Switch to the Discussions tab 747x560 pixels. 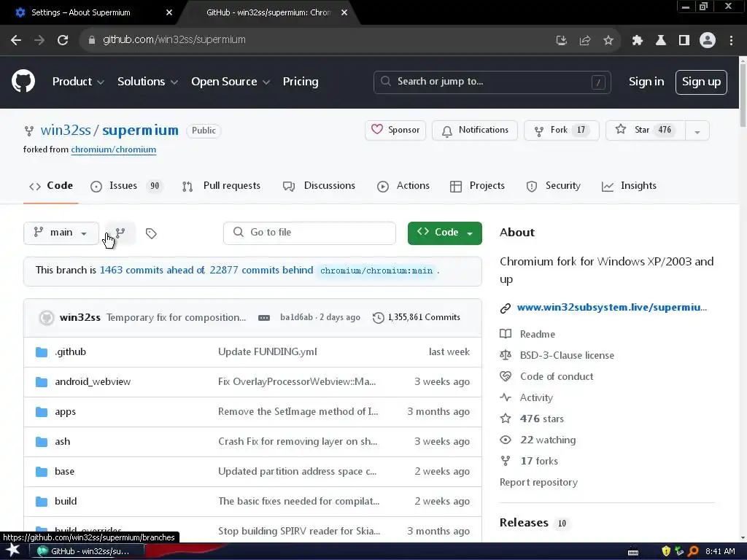coord(319,186)
